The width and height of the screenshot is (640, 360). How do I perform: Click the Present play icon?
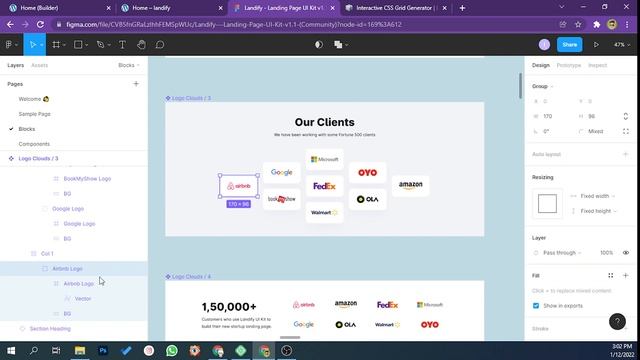596,44
